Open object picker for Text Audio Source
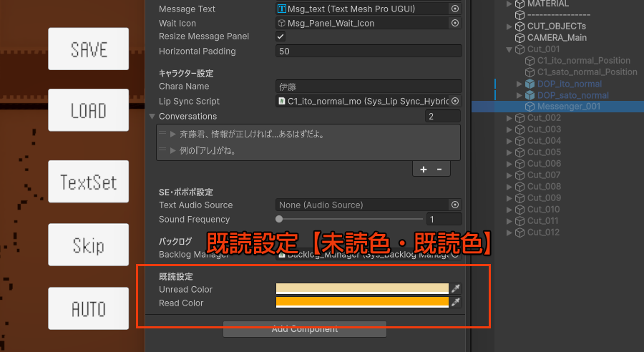The width and height of the screenshot is (644, 352). tap(455, 205)
